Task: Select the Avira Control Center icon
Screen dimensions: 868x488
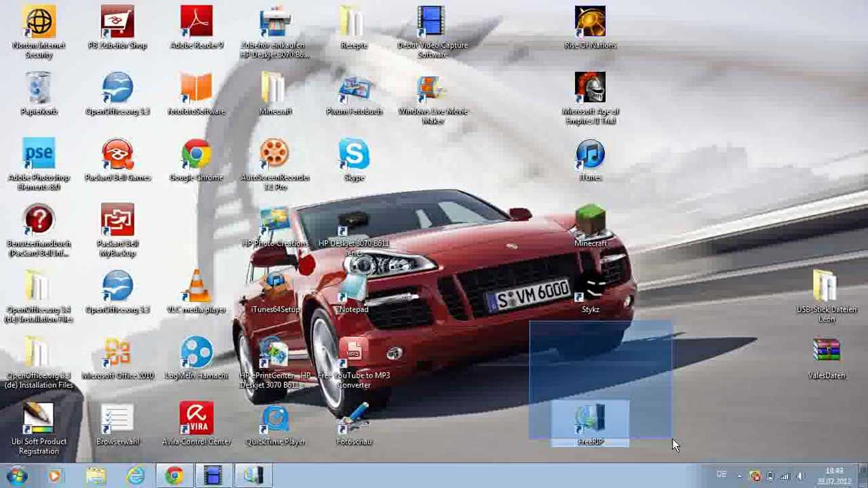Action: click(x=196, y=425)
